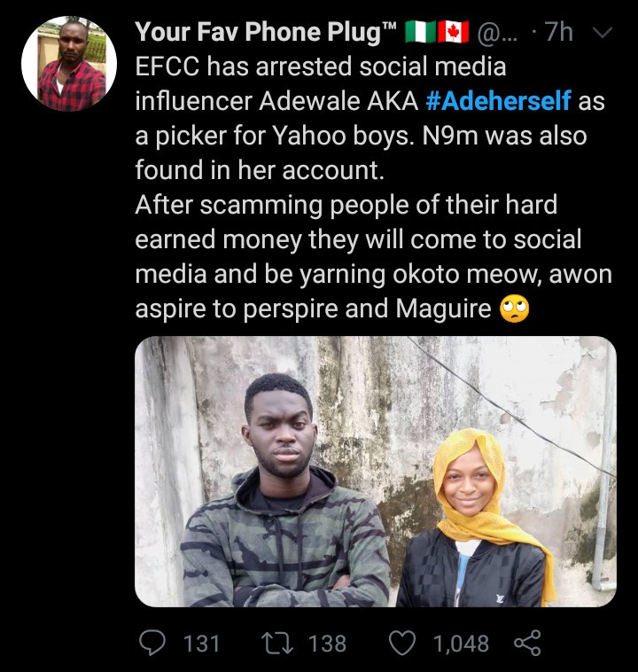Click the rolling eyes emoji in the tweet

point(515,309)
